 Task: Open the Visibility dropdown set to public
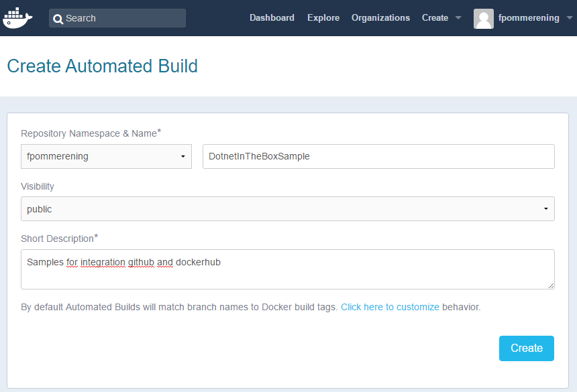288,208
